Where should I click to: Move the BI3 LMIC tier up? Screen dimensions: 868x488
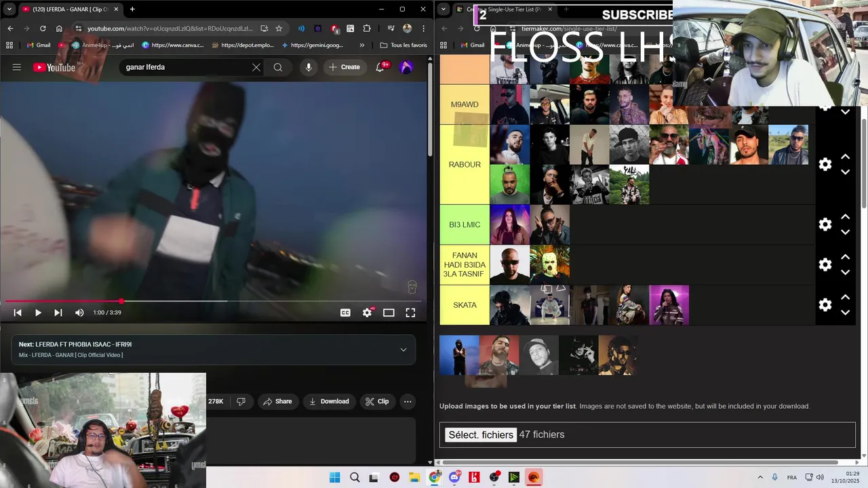click(x=846, y=217)
